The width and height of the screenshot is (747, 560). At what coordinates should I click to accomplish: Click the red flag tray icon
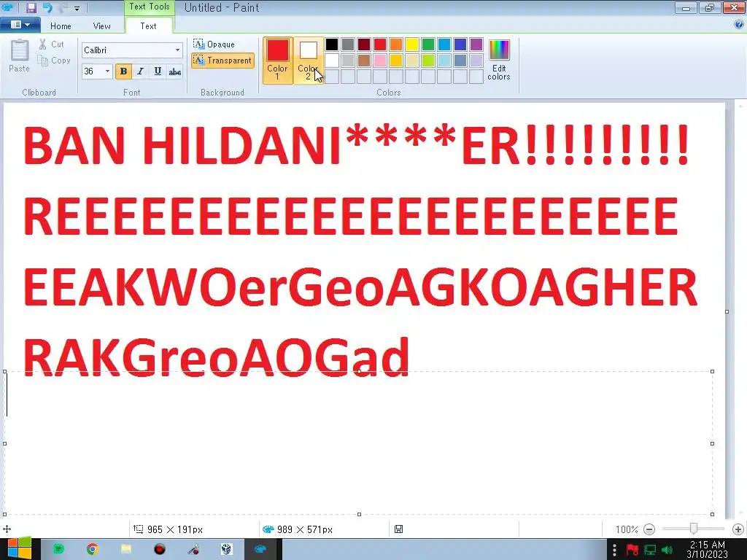632,550
